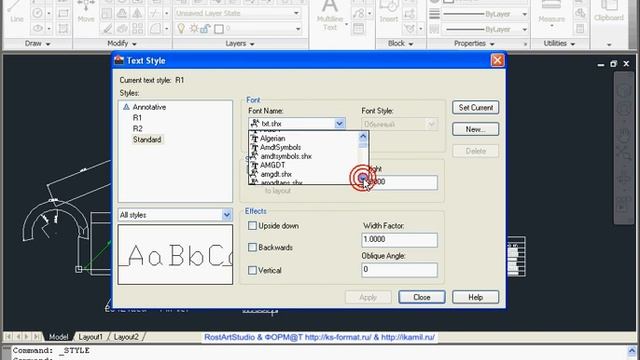
Task: Pick the Circle tool in the Draw panel
Action: click(x=37, y=13)
